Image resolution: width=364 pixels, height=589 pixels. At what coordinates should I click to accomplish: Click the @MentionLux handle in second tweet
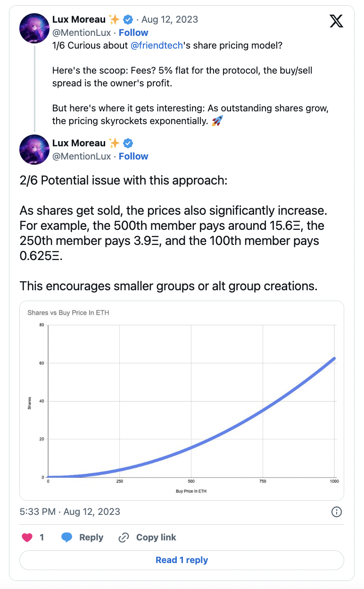tap(82, 156)
